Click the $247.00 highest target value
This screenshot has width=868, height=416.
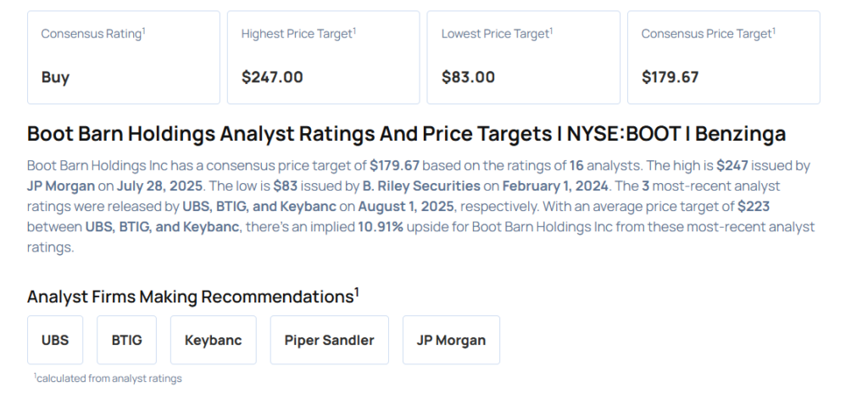pyautogui.click(x=272, y=77)
